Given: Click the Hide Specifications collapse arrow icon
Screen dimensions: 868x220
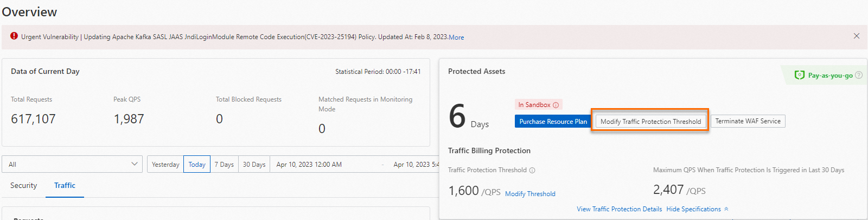Looking at the screenshot, I should point(726,209).
